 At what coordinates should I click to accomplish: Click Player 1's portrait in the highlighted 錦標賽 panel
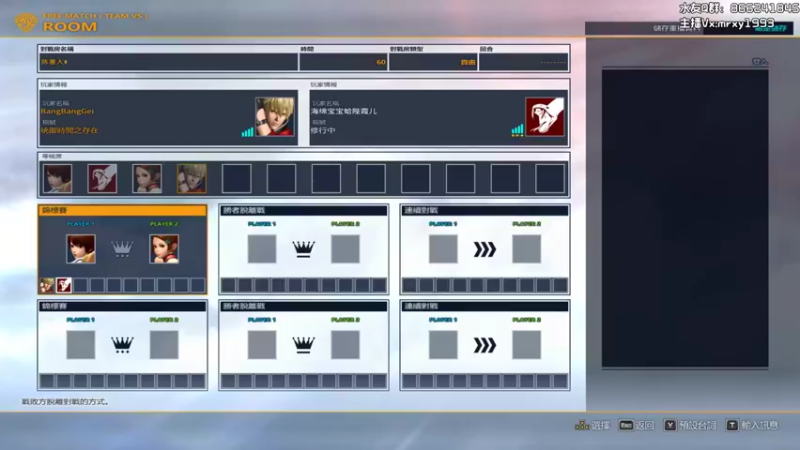[x=81, y=249]
